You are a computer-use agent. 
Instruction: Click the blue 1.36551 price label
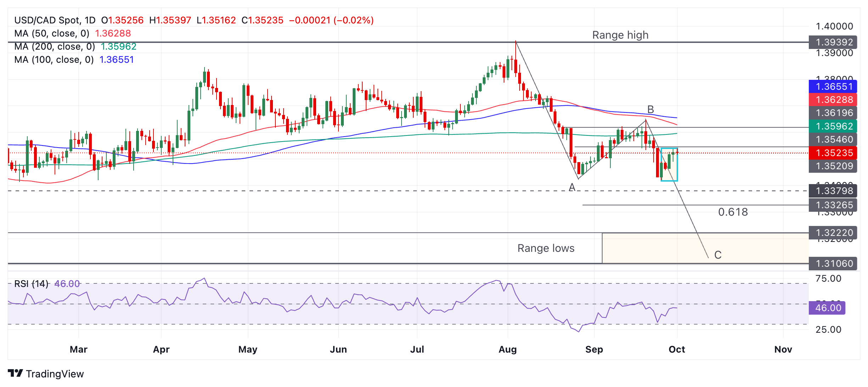[833, 87]
